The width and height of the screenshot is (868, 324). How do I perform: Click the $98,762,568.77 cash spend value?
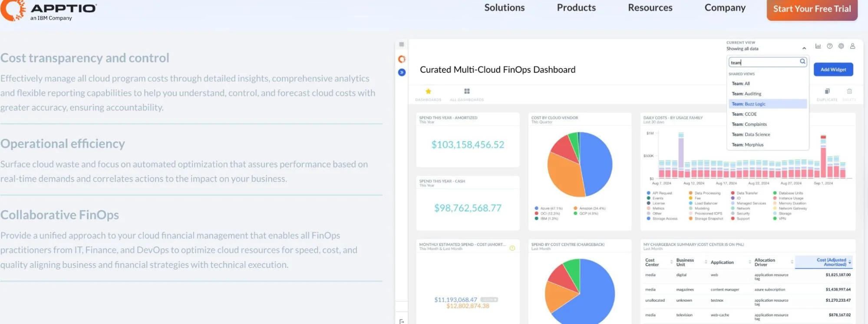(468, 208)
